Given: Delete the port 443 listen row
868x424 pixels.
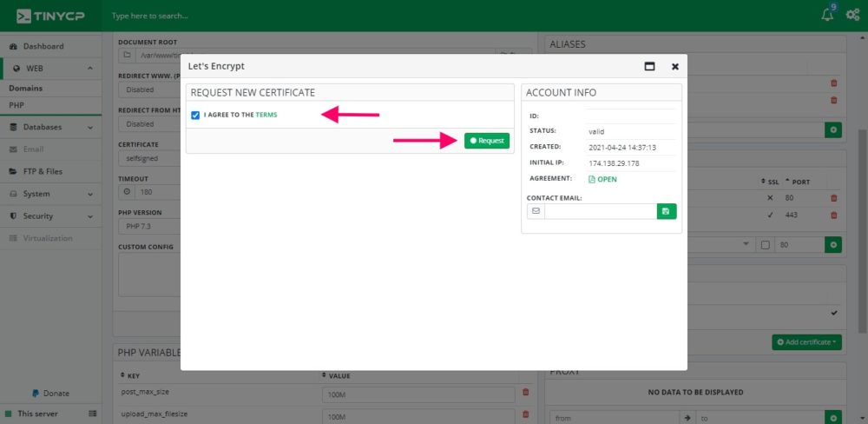Looking at the screenshot, I should tap(833, 215).
